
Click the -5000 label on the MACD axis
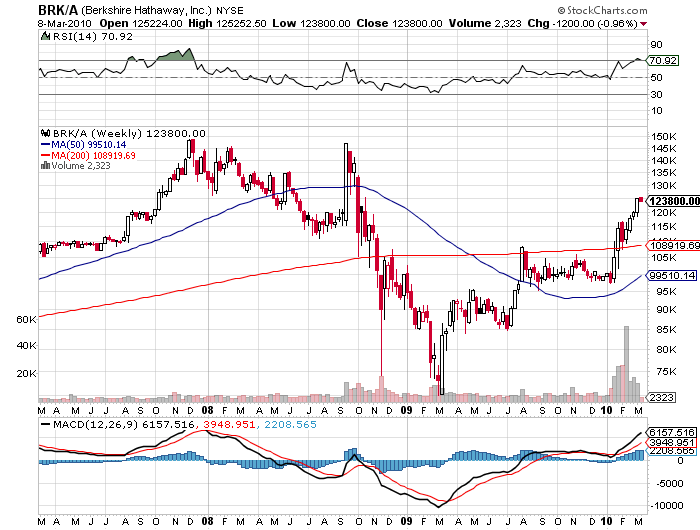point(669,484)
